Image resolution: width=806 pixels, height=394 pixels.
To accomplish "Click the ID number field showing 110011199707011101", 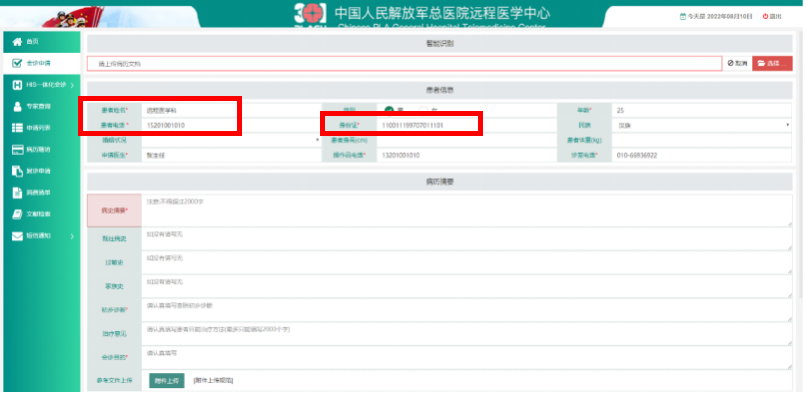I will coord(466,125).
